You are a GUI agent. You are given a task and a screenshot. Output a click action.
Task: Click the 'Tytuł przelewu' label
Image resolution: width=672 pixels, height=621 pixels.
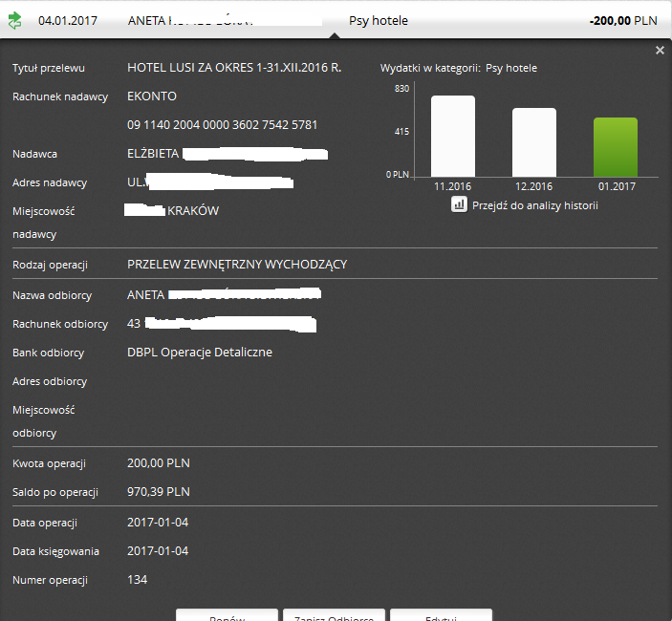[x=49, y=68]
